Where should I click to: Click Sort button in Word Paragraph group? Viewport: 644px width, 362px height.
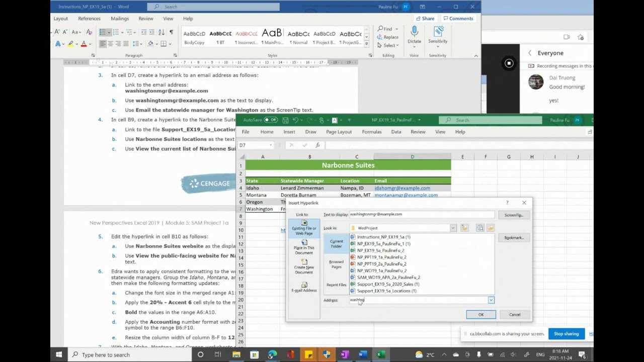[161, 32]
